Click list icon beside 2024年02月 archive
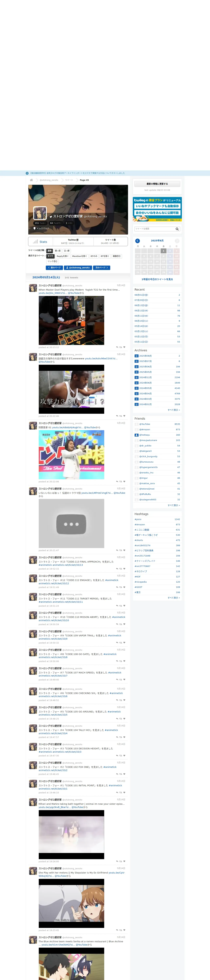 tap(136, 404)
